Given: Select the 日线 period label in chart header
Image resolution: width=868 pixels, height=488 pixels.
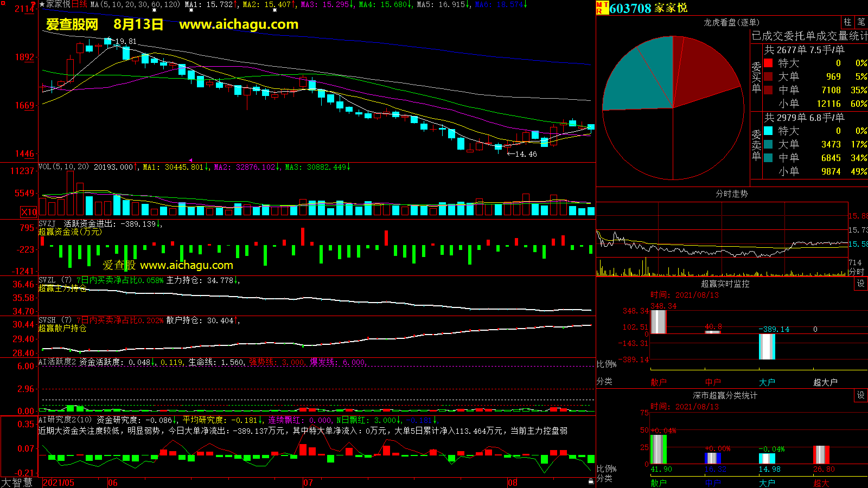Looking at the screenshot, I should [x=79, y=4].
